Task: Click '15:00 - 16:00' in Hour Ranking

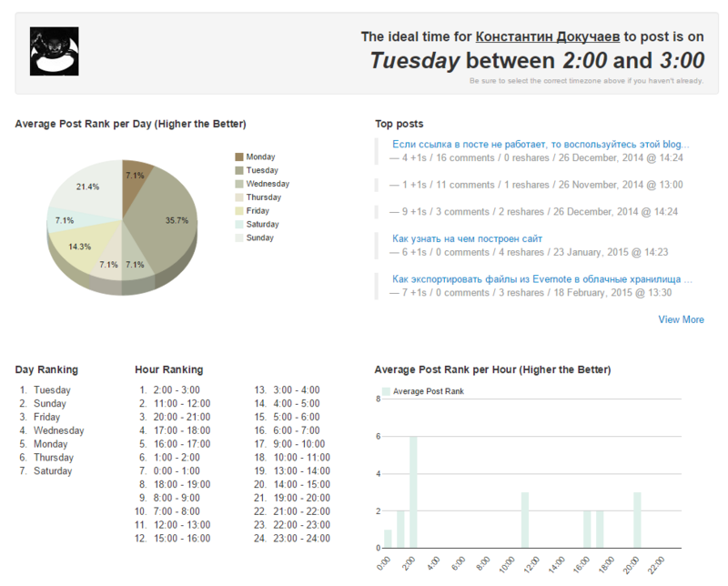Action: (x=182, y=538)
